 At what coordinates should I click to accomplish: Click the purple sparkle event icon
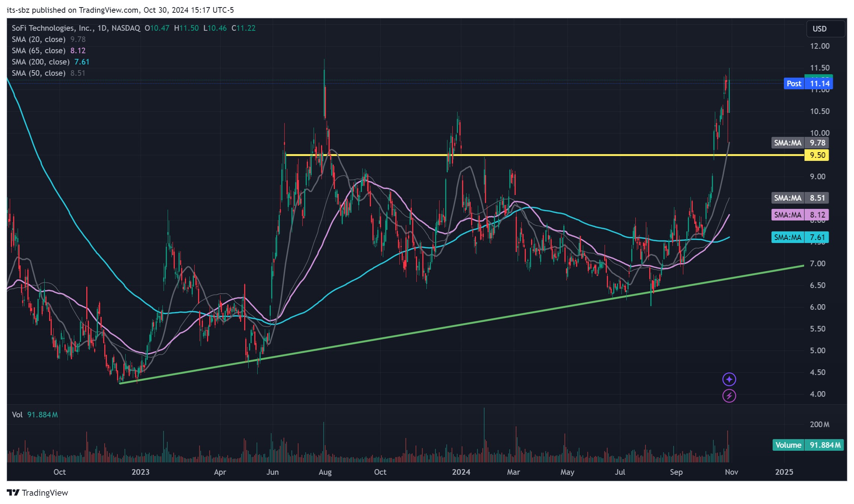click(x=729, y=379)
